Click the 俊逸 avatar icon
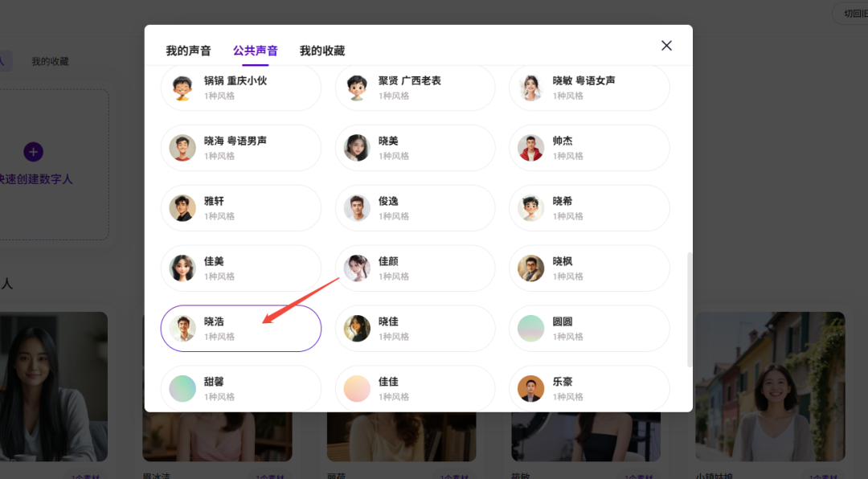Image resolution: width=868 pixels, height=479 pixels. [x=357, y=208]
